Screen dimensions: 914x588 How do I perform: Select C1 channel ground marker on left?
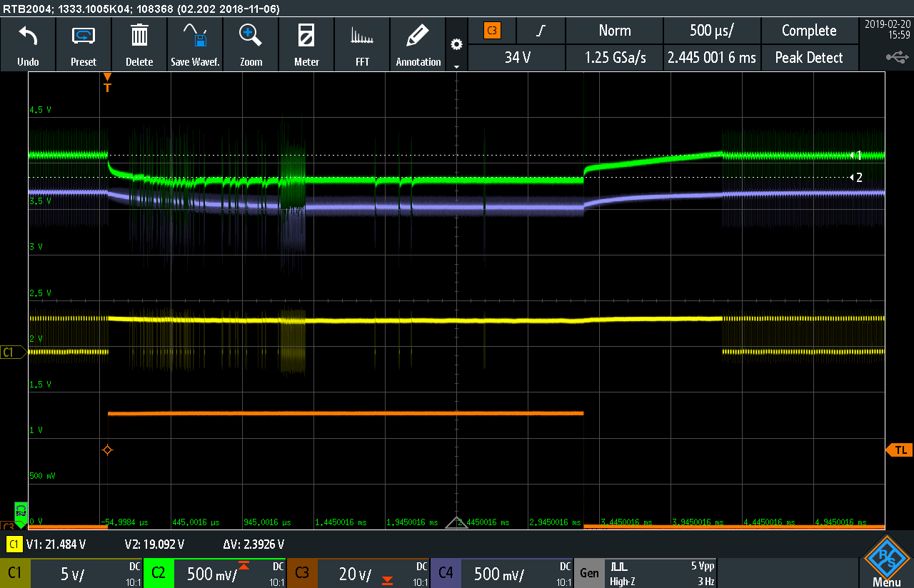point(13,352)
